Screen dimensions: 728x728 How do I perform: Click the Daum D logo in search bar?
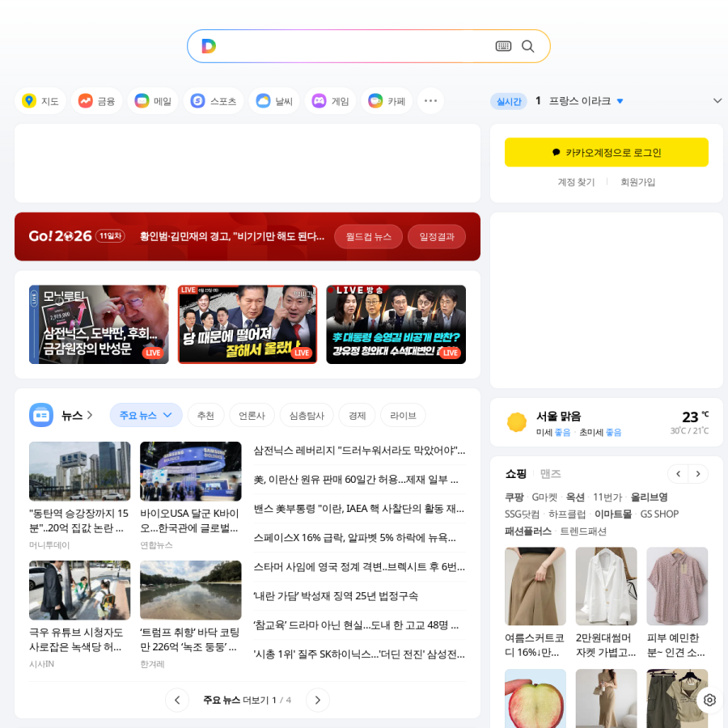click(209, 46)
